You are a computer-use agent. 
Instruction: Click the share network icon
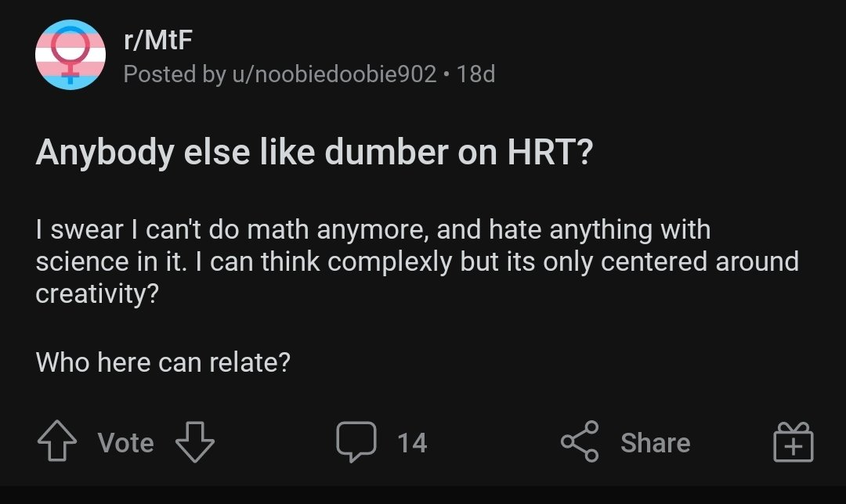click(580, 442)
